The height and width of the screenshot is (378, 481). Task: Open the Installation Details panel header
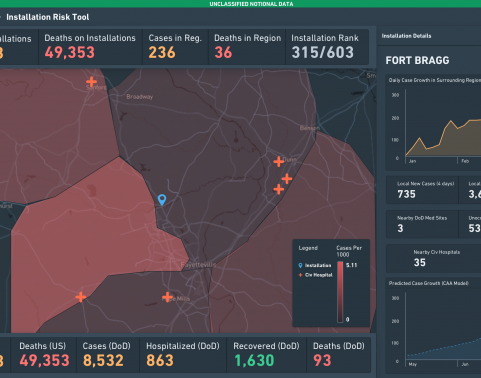pos(406,36)
